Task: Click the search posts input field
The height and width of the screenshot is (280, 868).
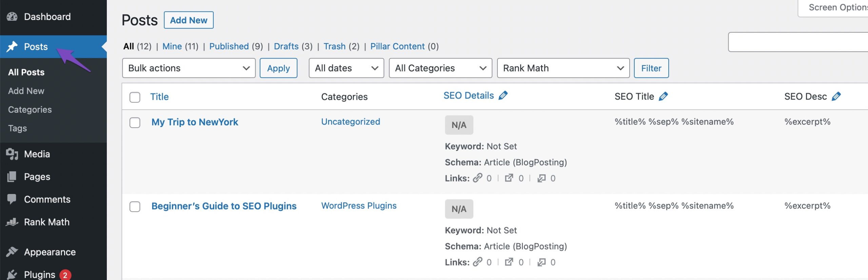Action: click(798, 42)
